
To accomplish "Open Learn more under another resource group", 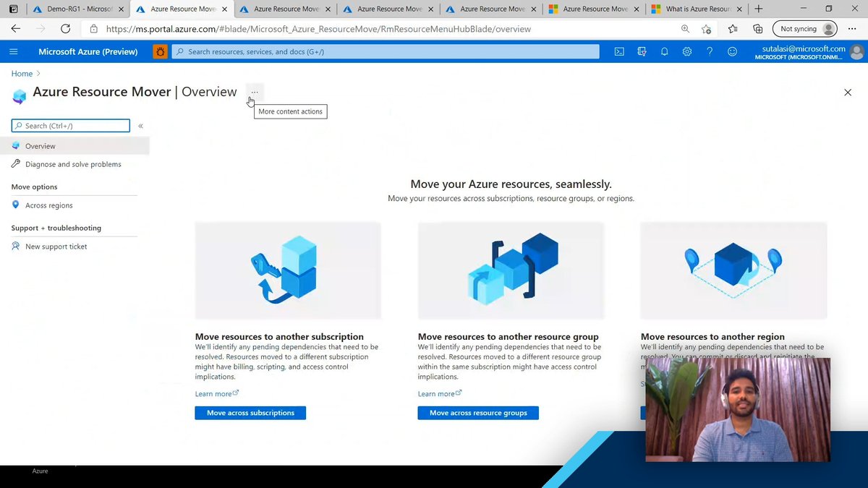I will click(x=439, y=393).
